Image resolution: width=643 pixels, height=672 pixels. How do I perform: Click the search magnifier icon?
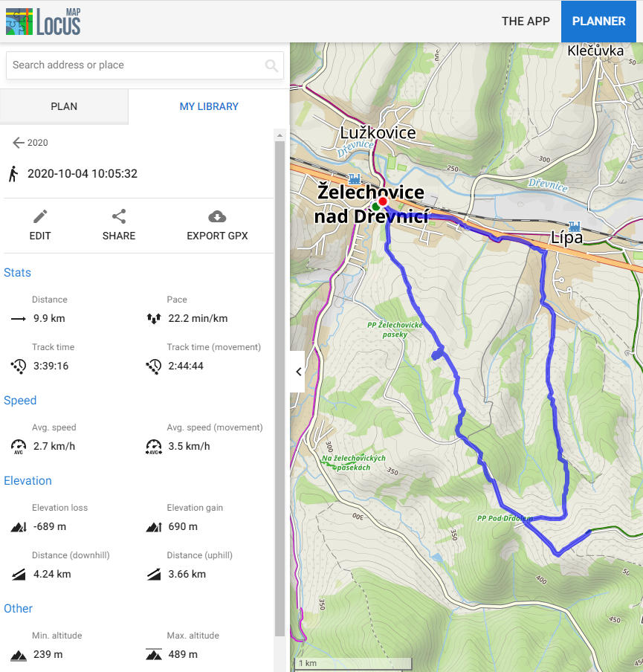tap(271, 65)
